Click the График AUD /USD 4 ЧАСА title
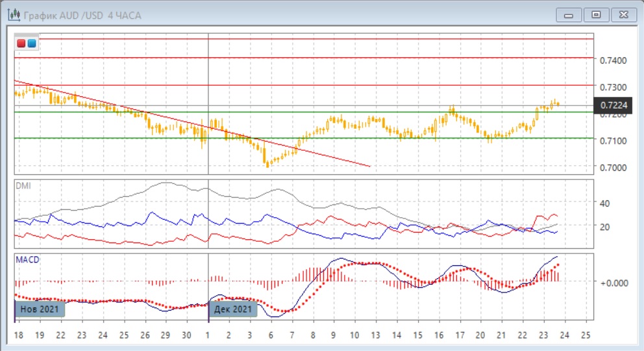644x351 pixels. [x=82, y=16]
